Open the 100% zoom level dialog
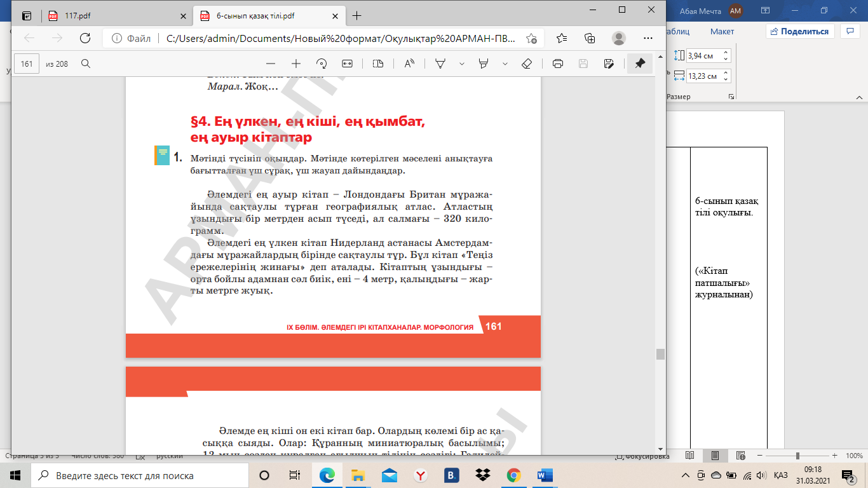The image size is (868, 488). (x=854, y=456)
